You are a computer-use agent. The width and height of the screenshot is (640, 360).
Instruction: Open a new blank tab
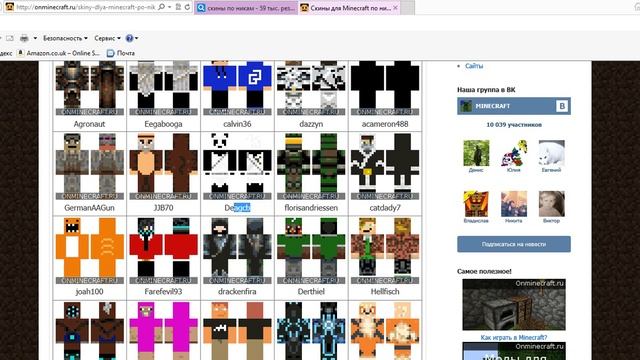click(x=407, y=8)
